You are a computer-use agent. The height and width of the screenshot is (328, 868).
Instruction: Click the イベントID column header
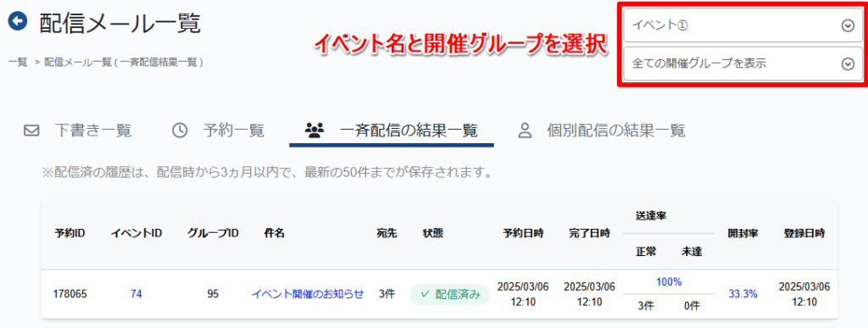(136, 233)
